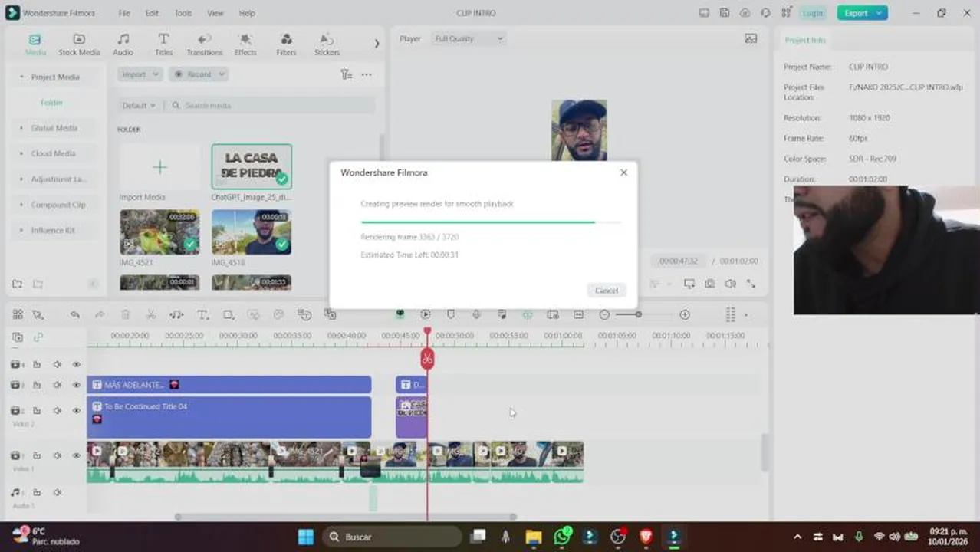
Task: Click the timeline zoom slider handle
Action: pos(638,314)
